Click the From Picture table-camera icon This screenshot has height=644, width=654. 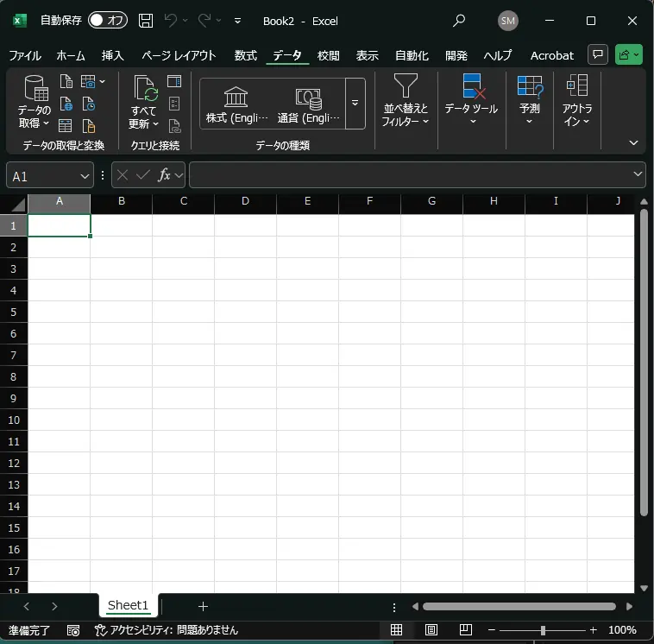click(88, 81)
